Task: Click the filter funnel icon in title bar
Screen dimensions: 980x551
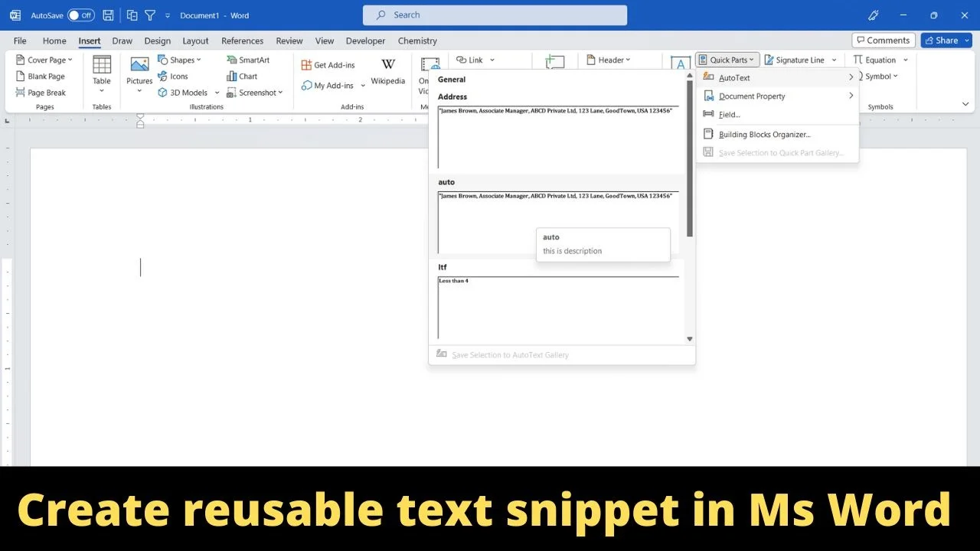Action: click(x=150, y=15)
